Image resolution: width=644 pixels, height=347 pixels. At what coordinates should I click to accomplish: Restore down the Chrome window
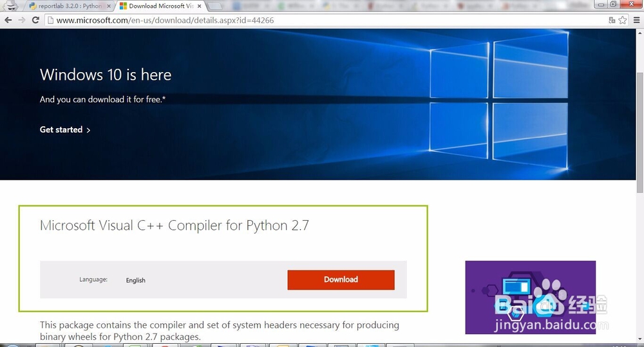click(613, 4)
